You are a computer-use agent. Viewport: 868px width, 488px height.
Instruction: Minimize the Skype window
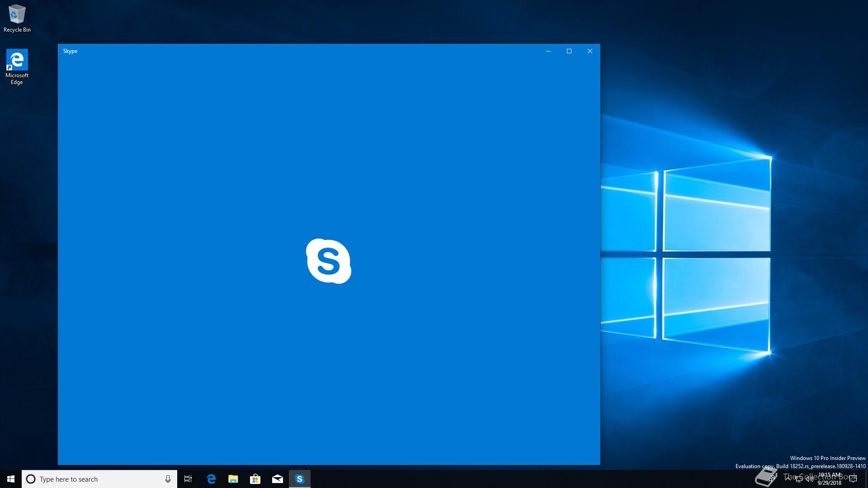tap(548, 51)
